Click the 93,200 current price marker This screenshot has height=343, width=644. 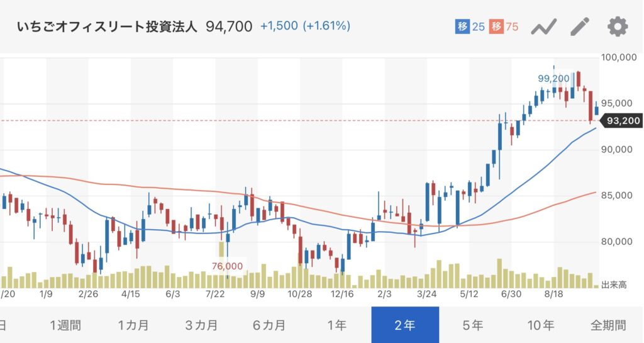(x=621, y=121)
